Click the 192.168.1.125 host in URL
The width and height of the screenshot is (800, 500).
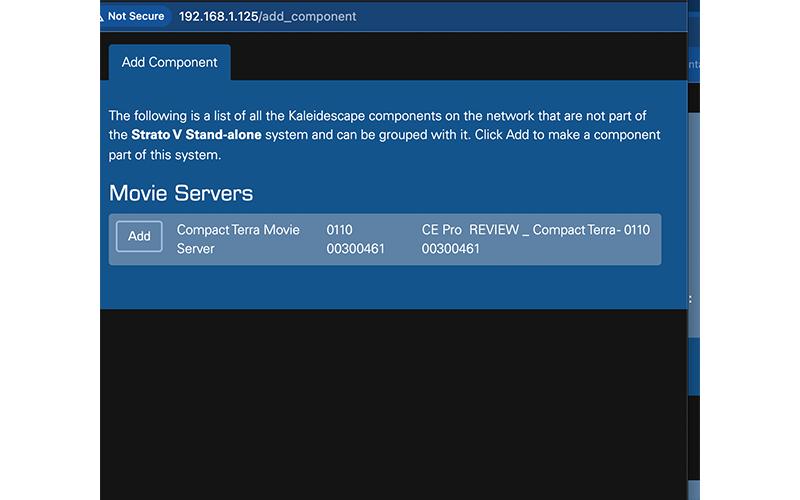(x=218, y=16)
